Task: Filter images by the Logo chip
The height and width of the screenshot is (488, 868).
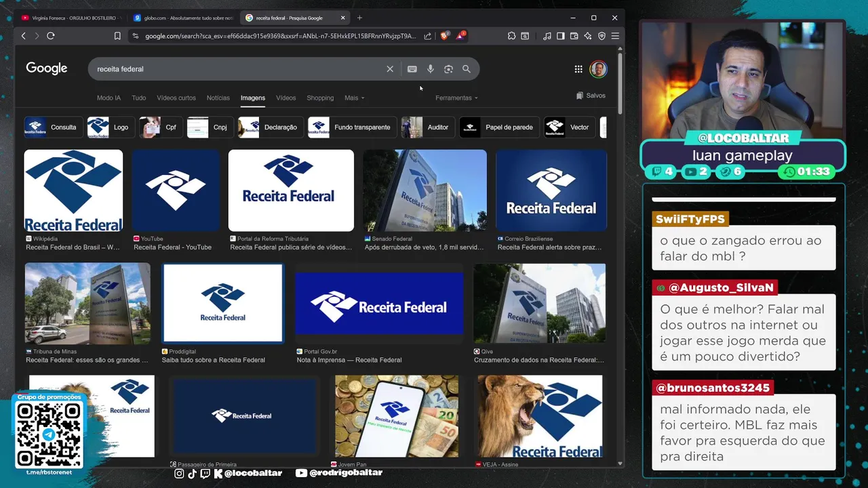Action: [x=110, y=127]
